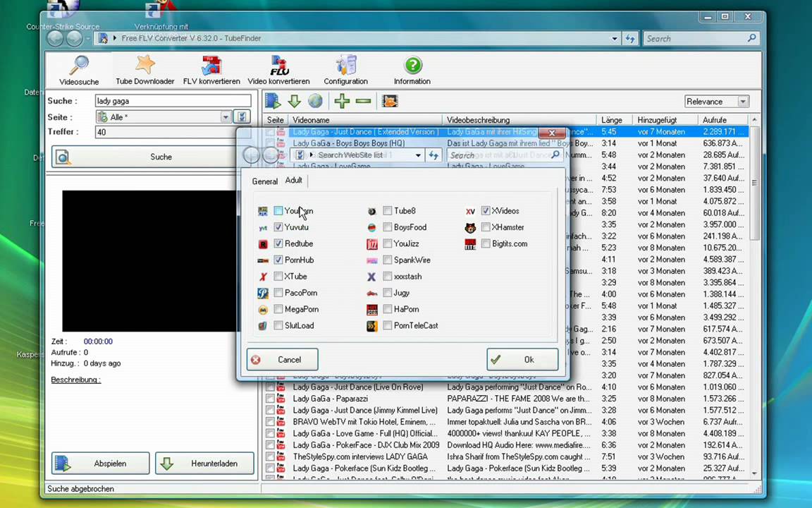Click the black video preview area

click(x=151, y=261)
